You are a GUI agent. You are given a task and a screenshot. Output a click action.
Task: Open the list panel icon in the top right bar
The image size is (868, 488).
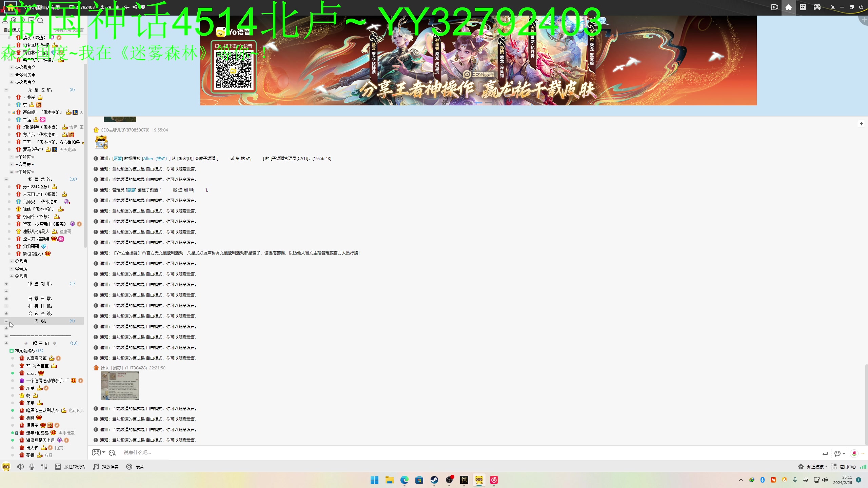803,7
